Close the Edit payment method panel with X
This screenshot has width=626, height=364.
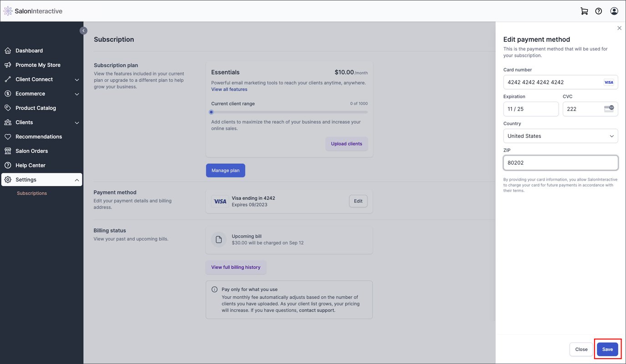(x=619, y=28)
